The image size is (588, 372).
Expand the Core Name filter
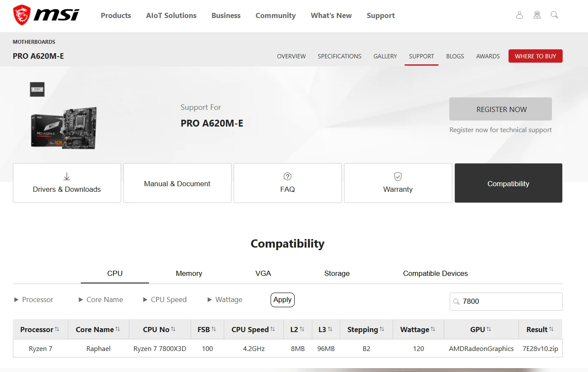[101, 299]
